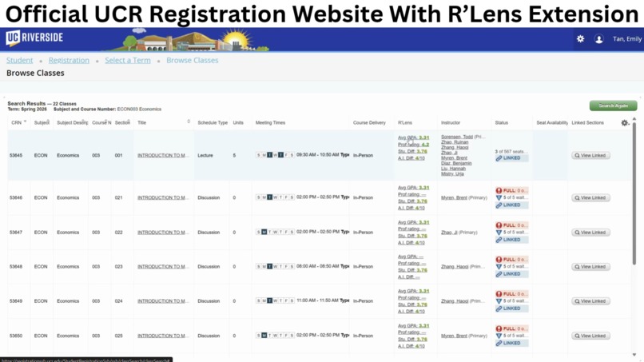Click the scrollbar down arrow at table bottom
644x362 pixels.
pos(634,355)
